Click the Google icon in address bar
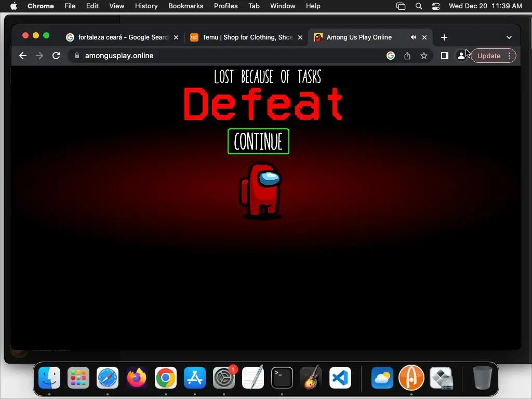Viewport: 532px width, 399px height. [391, 56]
